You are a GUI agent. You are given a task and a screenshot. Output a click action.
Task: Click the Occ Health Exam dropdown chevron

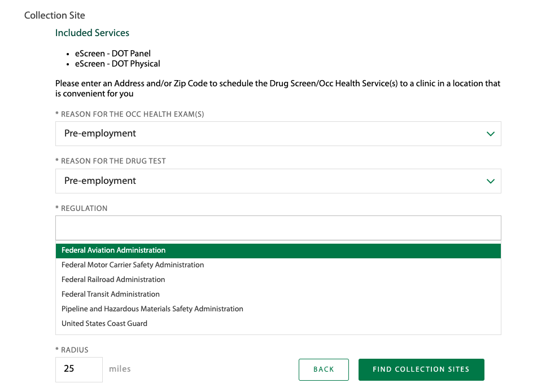coord(490,134)
